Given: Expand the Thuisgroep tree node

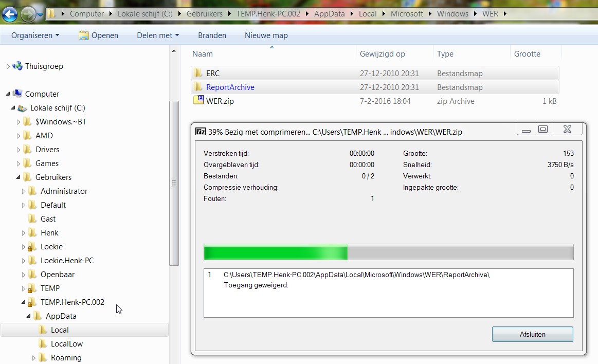Looking at the screenshot, I should (x=8, y=66).
